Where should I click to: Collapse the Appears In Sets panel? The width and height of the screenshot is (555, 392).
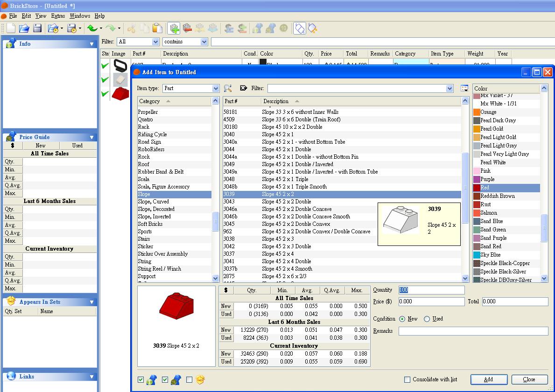click(x=91, y=302)
